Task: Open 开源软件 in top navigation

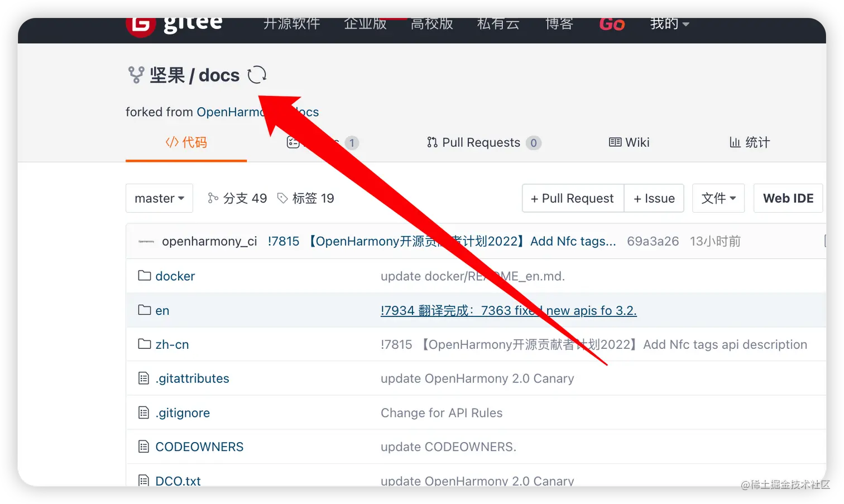Action: pyautogui.click(x=292, y=24)
